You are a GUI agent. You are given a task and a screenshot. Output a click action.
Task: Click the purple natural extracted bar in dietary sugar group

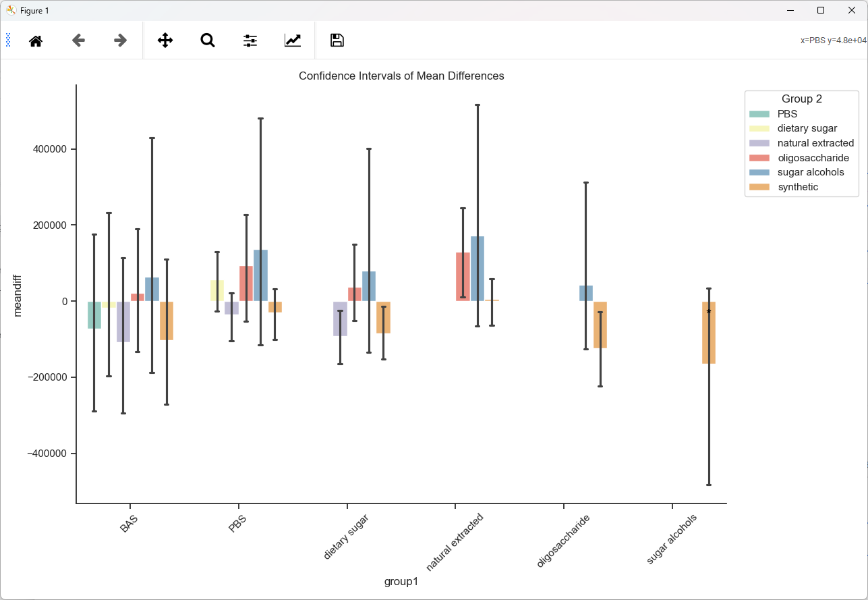(x=340, y=319)
